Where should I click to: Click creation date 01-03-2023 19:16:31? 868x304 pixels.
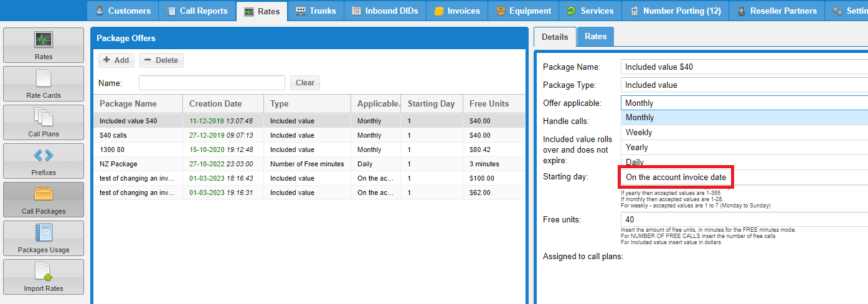tap(221, 192)
